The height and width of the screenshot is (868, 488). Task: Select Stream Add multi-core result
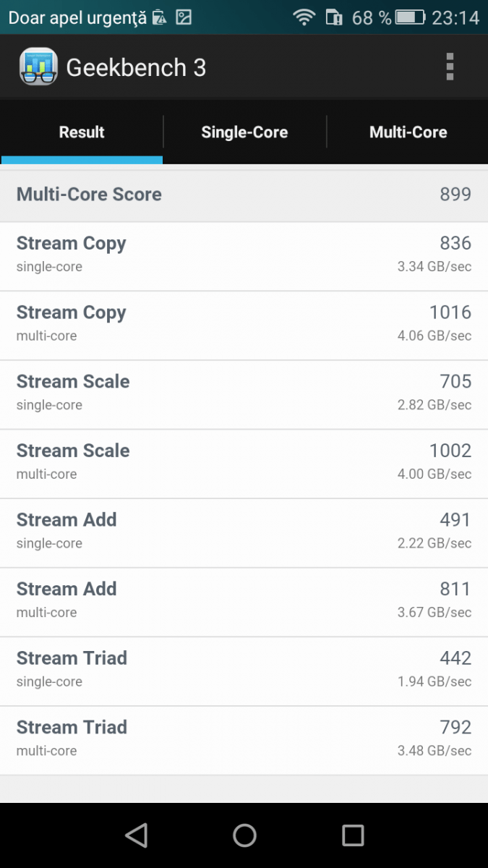[244, 603]
